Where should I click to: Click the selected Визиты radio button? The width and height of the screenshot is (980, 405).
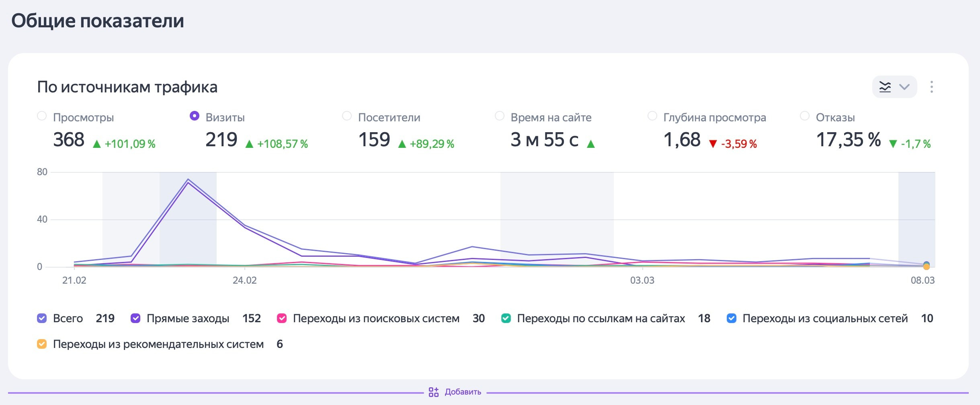[x=194, y=116]
